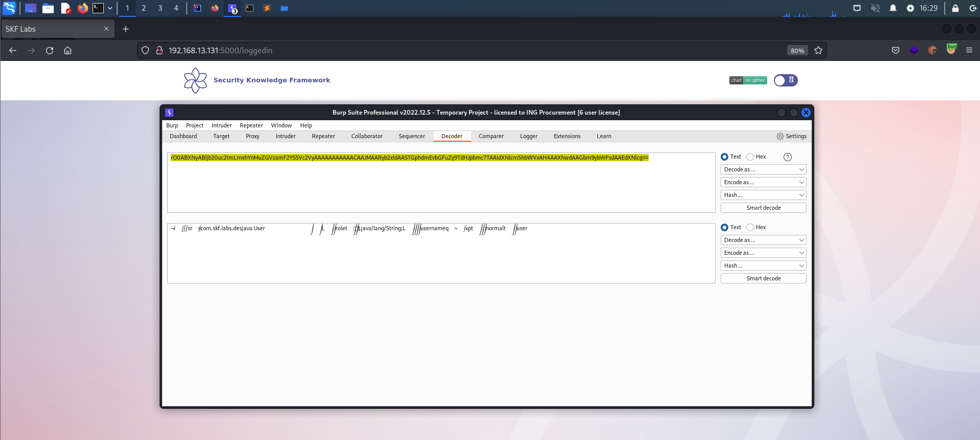Screen dimensions: 980x440
Task: Go to the Firefox home page
Action: pyautogui.click(x=68, y=50)
